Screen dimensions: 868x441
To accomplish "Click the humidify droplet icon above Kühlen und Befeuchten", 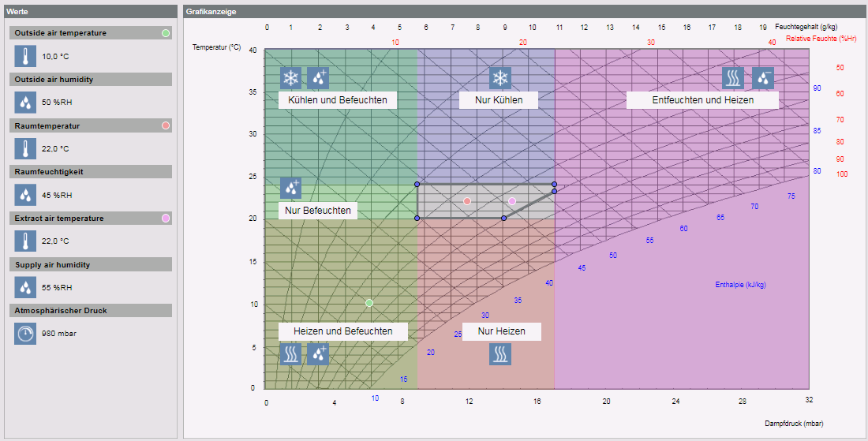I will (318, 78).
